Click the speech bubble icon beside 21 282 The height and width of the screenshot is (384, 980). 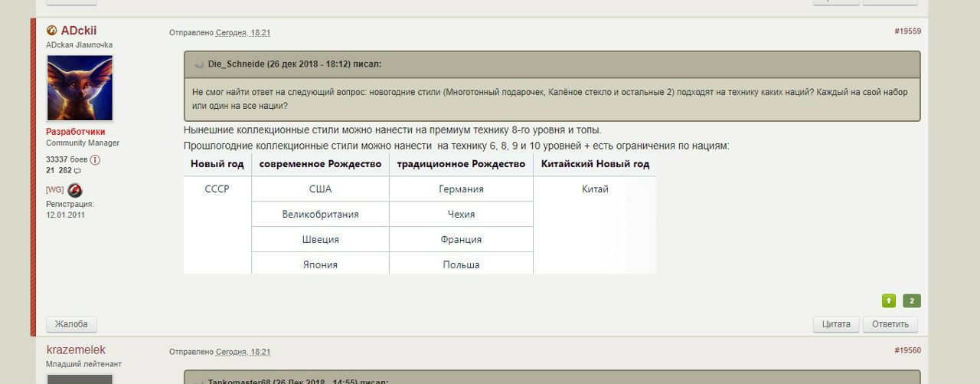(x=77, y=171)
